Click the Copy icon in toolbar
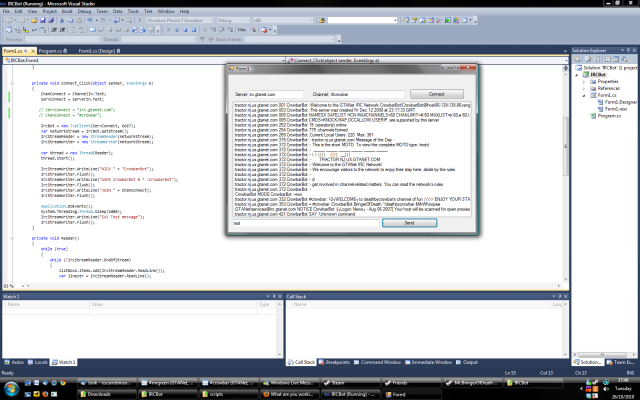The width and height of the screenshot is (640, 400). [70, 20]
